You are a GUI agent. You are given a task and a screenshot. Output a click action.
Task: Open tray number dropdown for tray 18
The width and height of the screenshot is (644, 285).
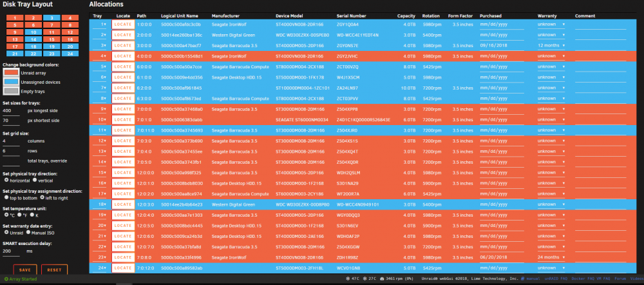tap(99, 204)
